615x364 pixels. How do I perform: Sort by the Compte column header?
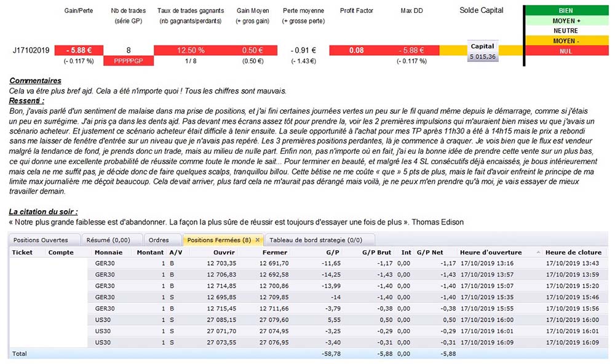pos(61,252)
